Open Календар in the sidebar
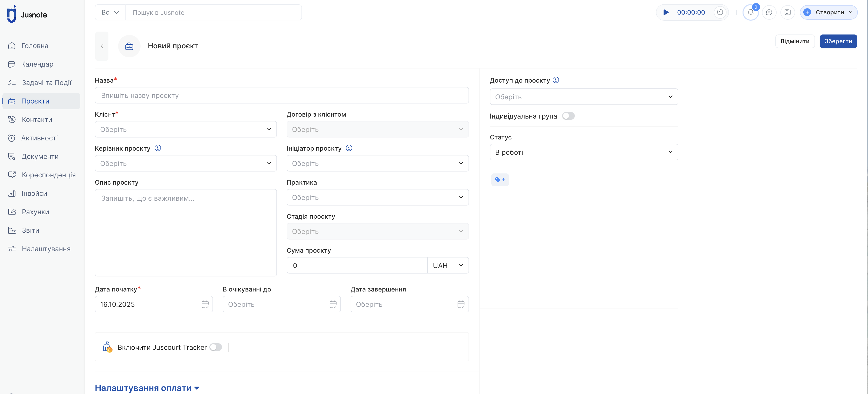Viewport: 868px width, 394px height. (x=37, y=64)
